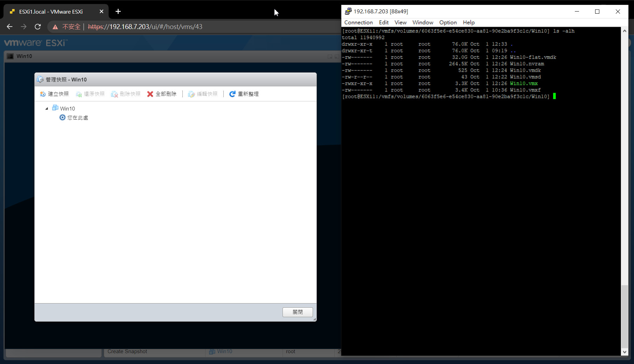
Task: Click the terminal vertical scrollbar thumb
Action: pos(625,316)
